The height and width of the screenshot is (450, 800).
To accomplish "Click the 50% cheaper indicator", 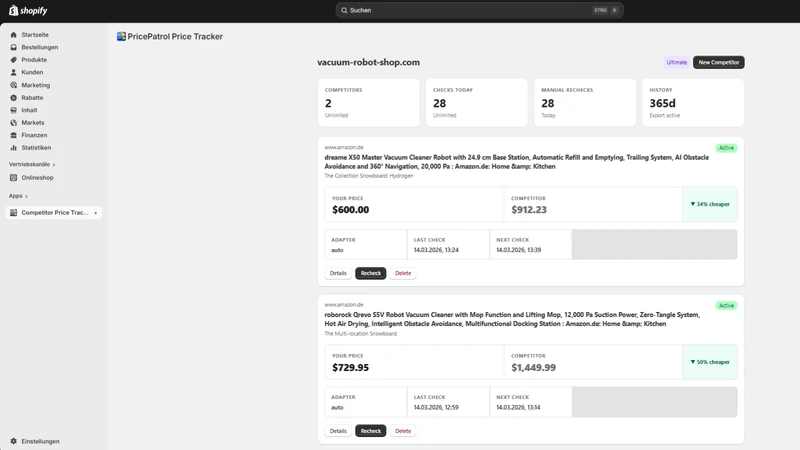I will [x=710, y=362].
